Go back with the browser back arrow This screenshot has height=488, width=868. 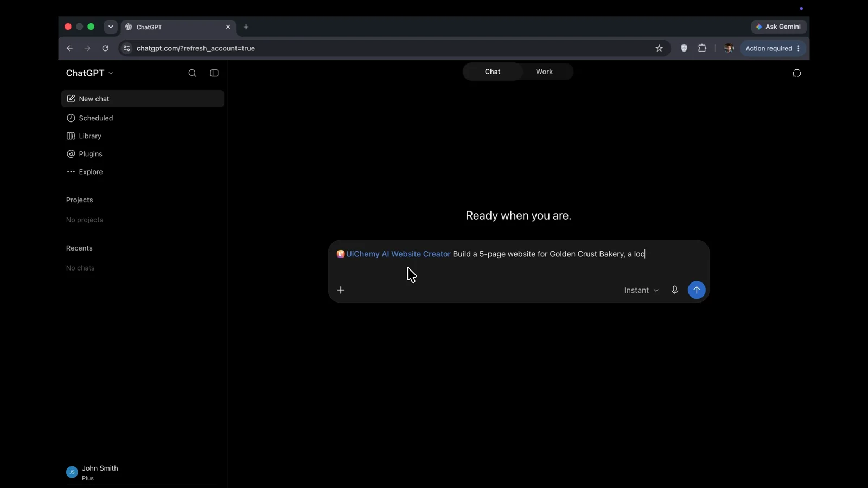(69, 48)
